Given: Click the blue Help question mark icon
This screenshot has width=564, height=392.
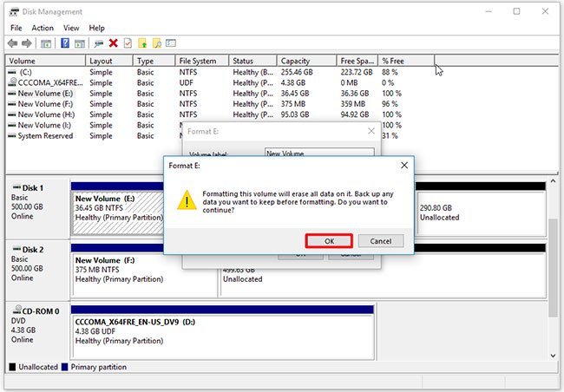Looking at the screenshot, I should [x=65, y=43].
